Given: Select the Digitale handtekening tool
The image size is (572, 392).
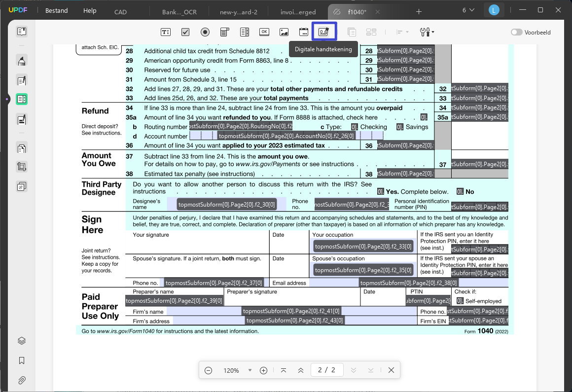Looking at the screenshot, I should point(324,32).
